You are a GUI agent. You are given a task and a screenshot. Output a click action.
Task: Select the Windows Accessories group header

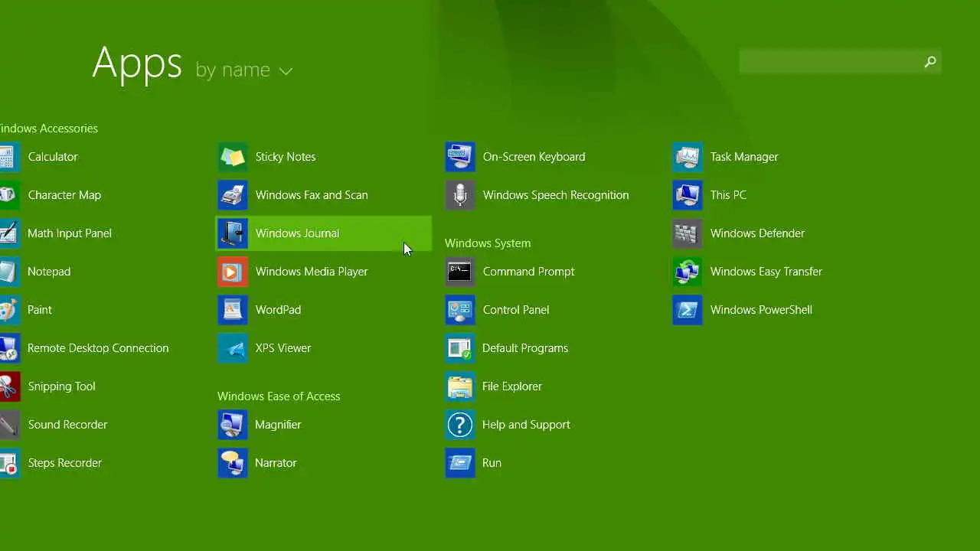click(49, 129)
